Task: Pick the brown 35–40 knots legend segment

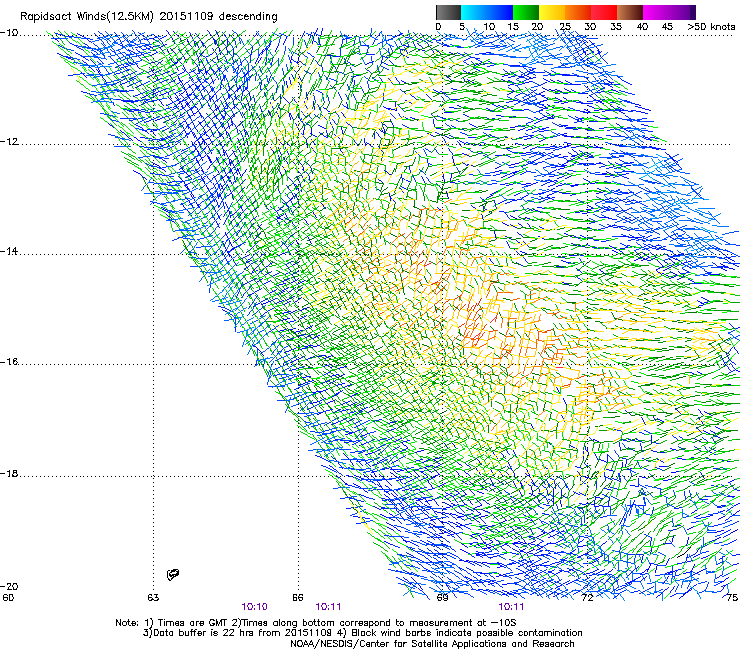Action: pos(630,12)
